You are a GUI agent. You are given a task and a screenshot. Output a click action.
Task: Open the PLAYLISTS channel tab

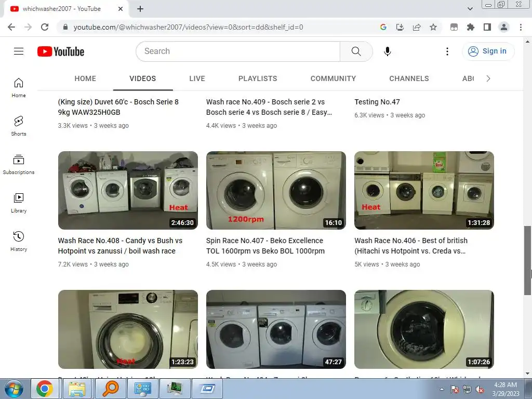(258, 79)
